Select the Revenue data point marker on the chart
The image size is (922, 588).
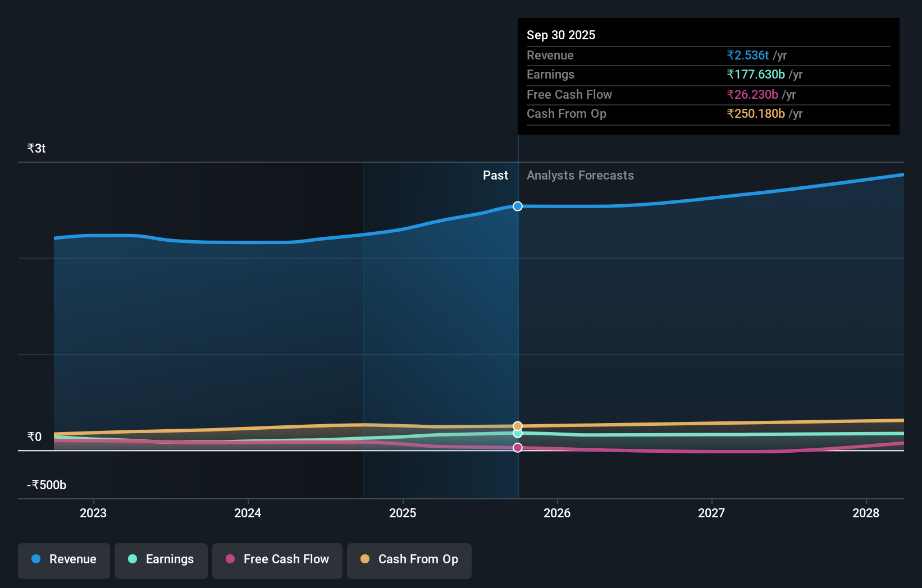[517, 206]
